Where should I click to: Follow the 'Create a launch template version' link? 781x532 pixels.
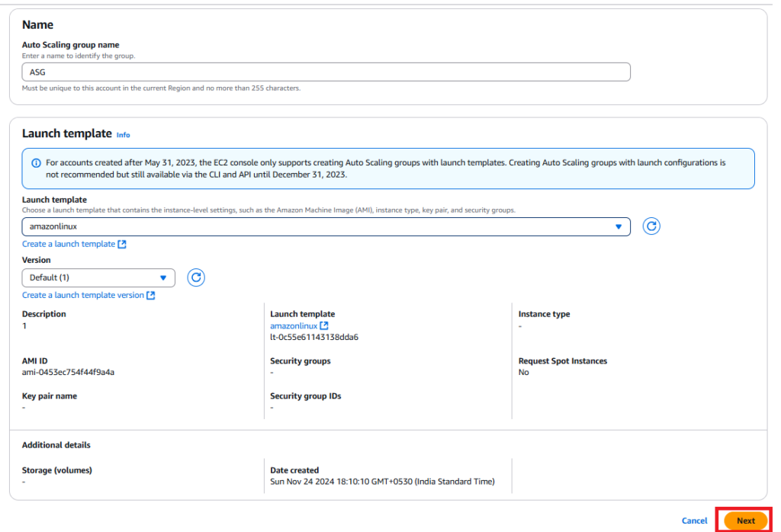[x=82, y=296]
